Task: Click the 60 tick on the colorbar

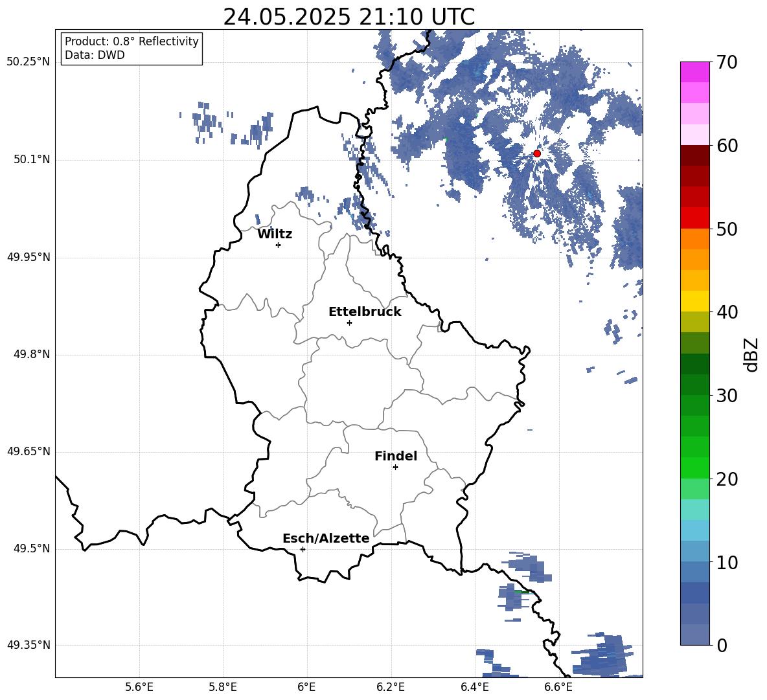Action: (727, 145)
